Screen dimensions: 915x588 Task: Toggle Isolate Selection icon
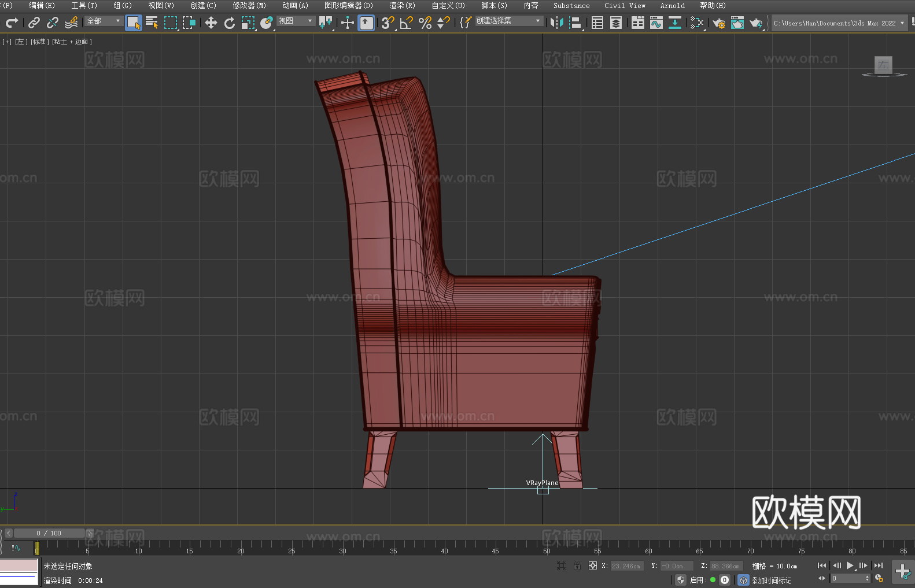pyautogui.click(x=561, y=565)
